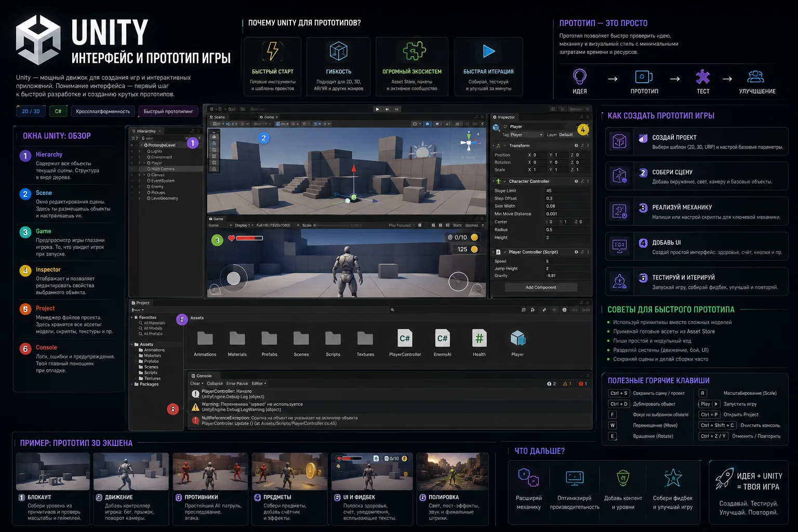The height and width of the screenshot is (532, 798).
Task: Toggle the Console warning count filter
Action: (567, 384)
